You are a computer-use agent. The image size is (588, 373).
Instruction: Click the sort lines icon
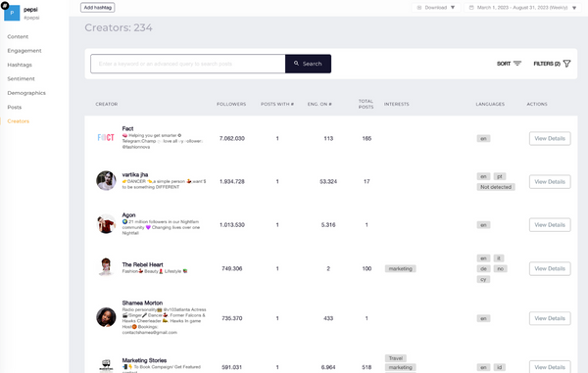pos(517,64)
